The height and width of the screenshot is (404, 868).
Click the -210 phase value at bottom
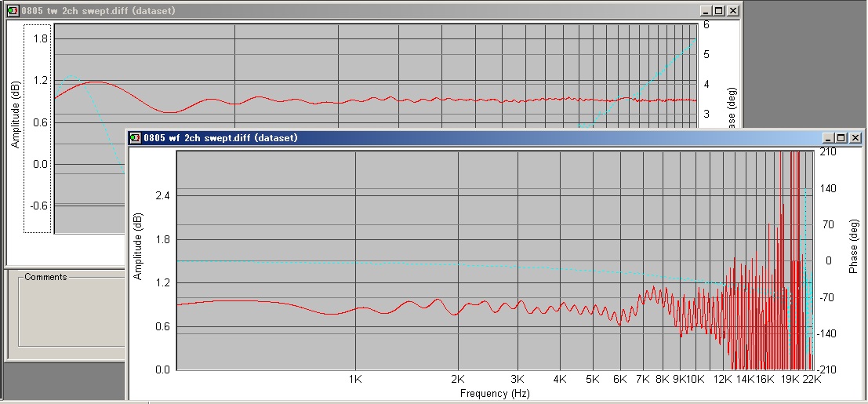(826, 369)
